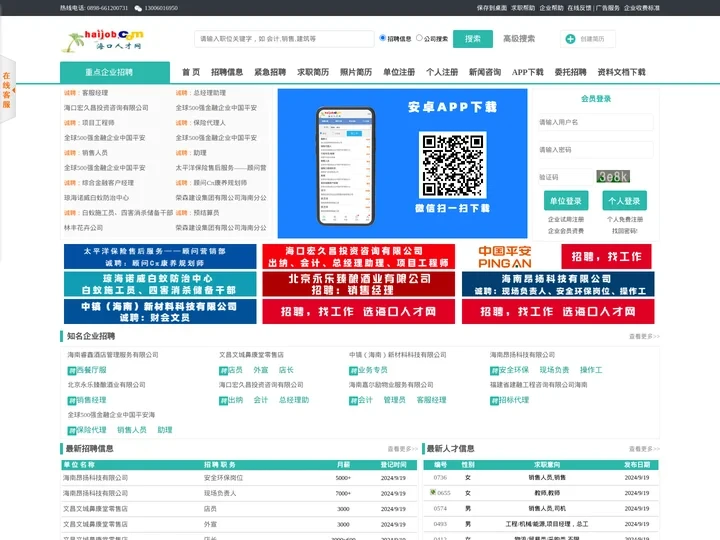Screen dimensions: 720x540
Task: Click 企业帮助 in top bar
Action: (x=551, y=8)
